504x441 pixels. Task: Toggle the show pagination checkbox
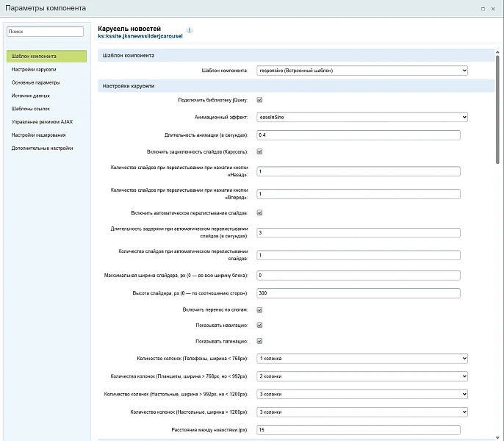pyautogui.click(x=260, y=341)
